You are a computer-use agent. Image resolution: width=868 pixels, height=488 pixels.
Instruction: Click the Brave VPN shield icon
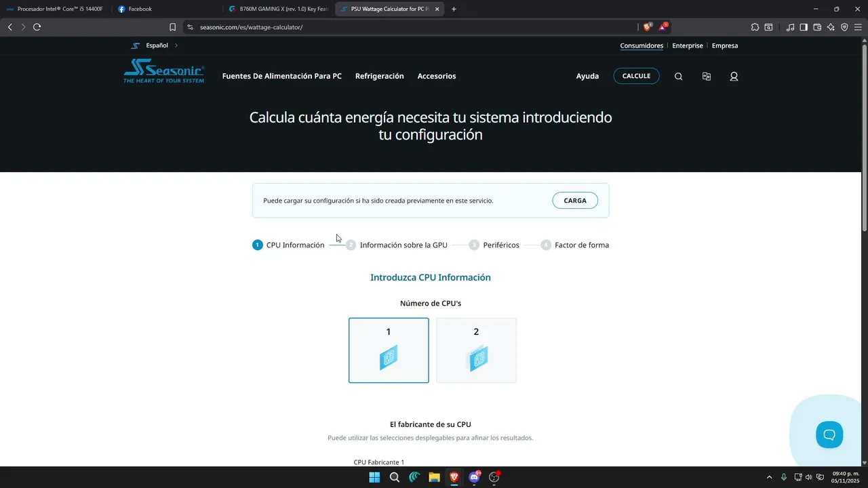click(844, 27)
